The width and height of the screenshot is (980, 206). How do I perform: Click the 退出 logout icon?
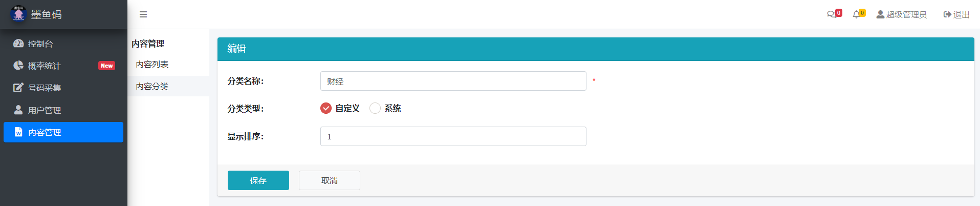tap(947, 14)
